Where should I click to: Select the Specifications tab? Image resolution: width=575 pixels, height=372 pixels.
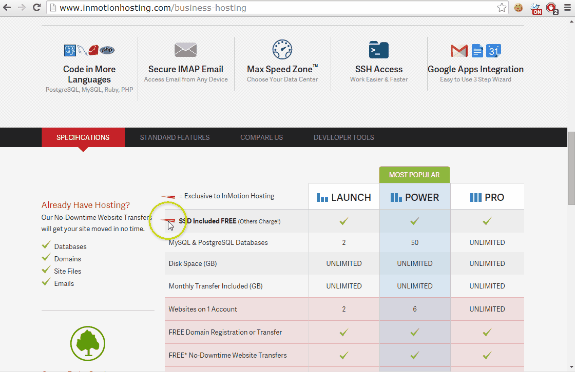point(83,137)
